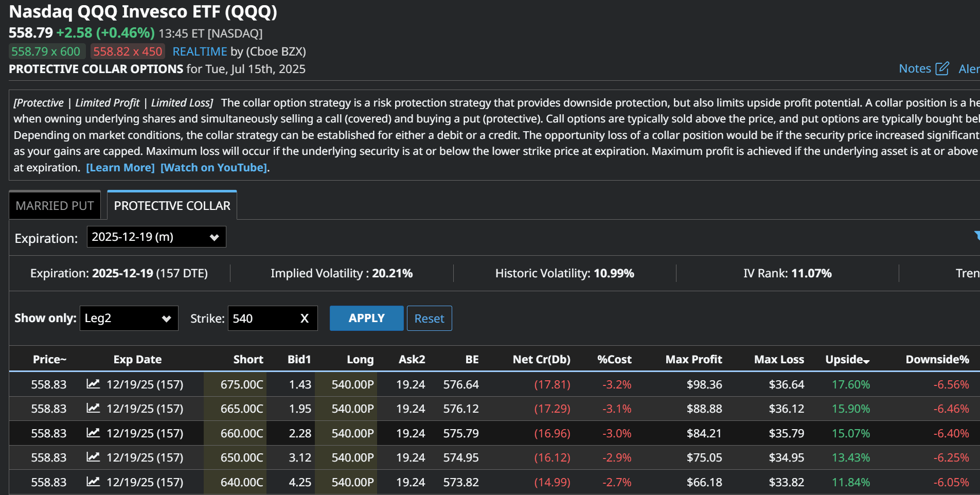Click the Reset button
This screenshot has width=980, height=495.
429,319
